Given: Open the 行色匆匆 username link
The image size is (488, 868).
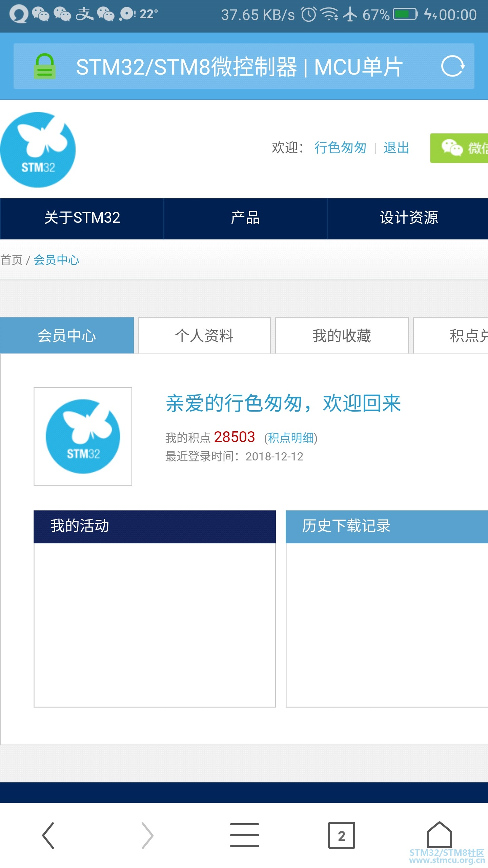Looking at the screenshot, I should [340, 148].
